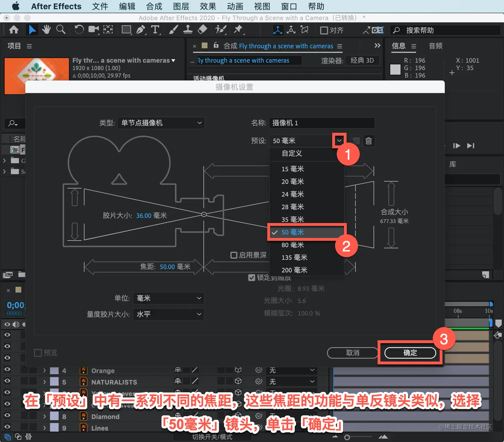The height and width of the screenshot is (442, 504).
Task: Go to the Home screen icon
Action: [14, 30]
